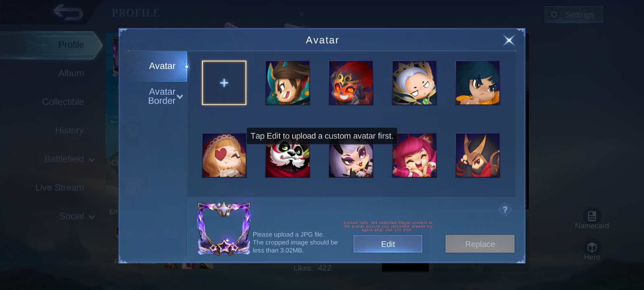Tap the plus tile for custom avatar
The image size is (644, 290).
tap(224, 83)
